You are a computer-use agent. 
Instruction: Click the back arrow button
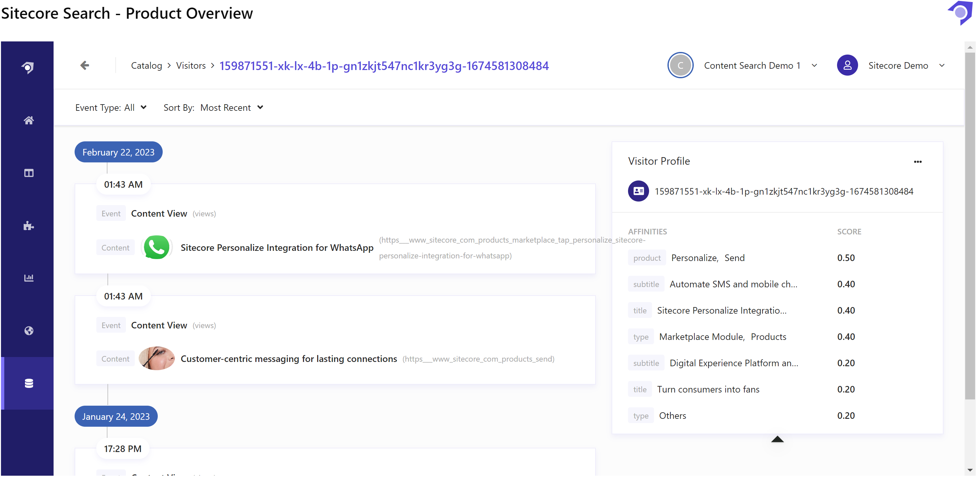click(x=85, y=65)
